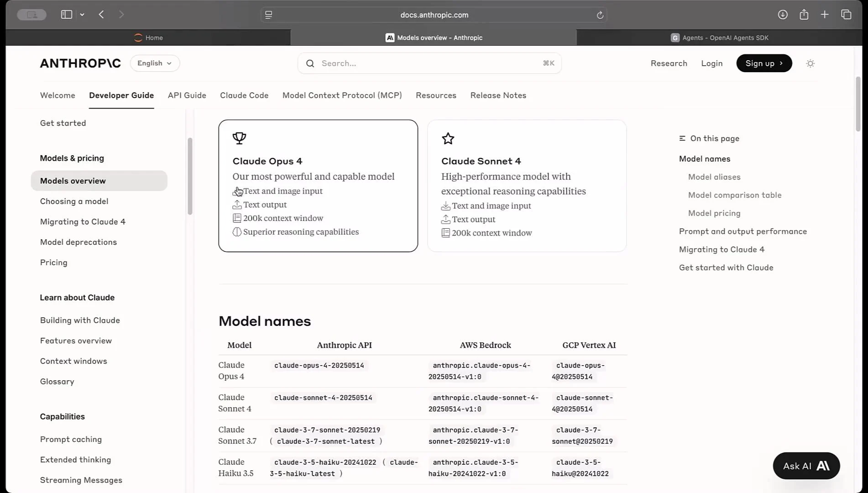Image resolution: width=868 pixels, height=493 pixels.
Task: Switch to Agents - OpenAI Agents SDK tab
Action: click(x=720, y=38)
